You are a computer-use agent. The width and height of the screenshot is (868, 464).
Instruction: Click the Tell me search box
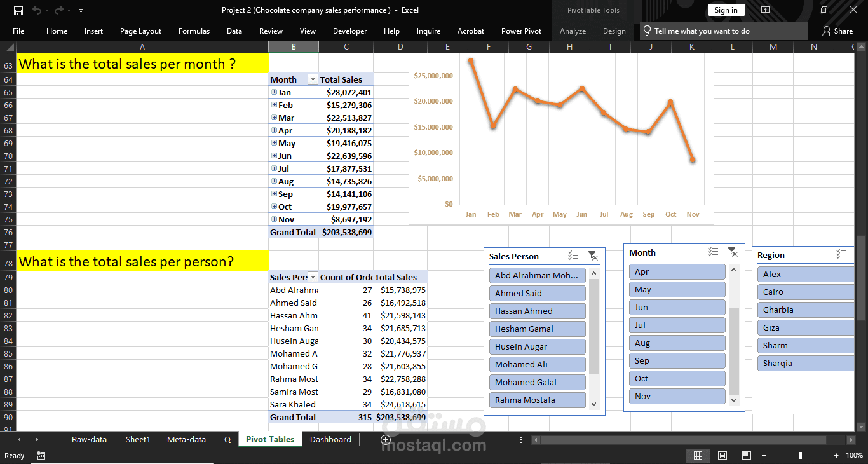[702, 31]
